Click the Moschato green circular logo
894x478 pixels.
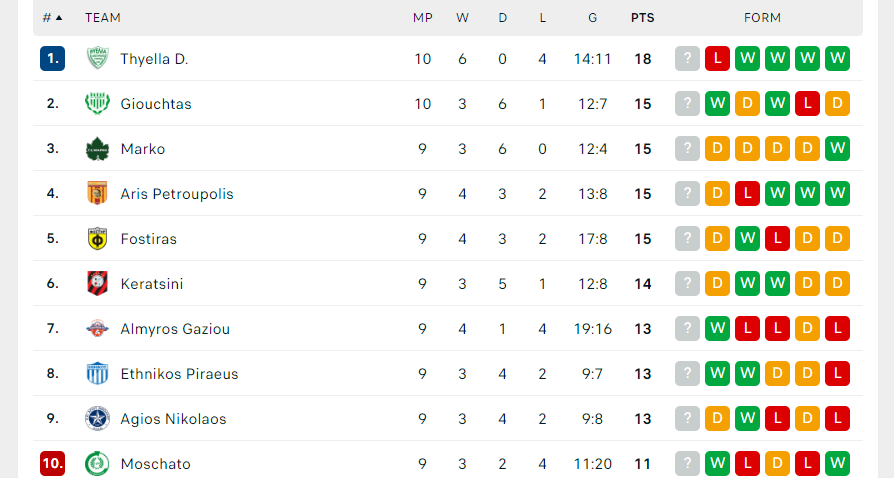click(x=97, y=464)
